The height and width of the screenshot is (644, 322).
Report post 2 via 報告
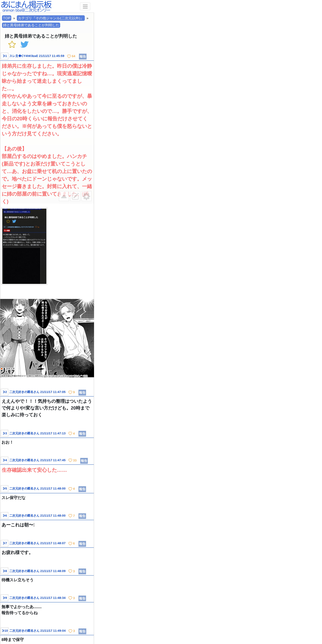82,392
